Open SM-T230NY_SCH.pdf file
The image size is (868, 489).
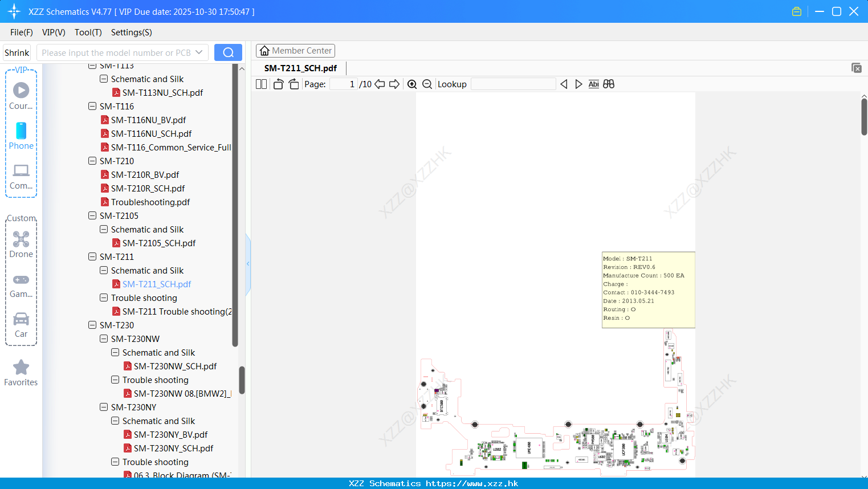[x=173, y=448]
